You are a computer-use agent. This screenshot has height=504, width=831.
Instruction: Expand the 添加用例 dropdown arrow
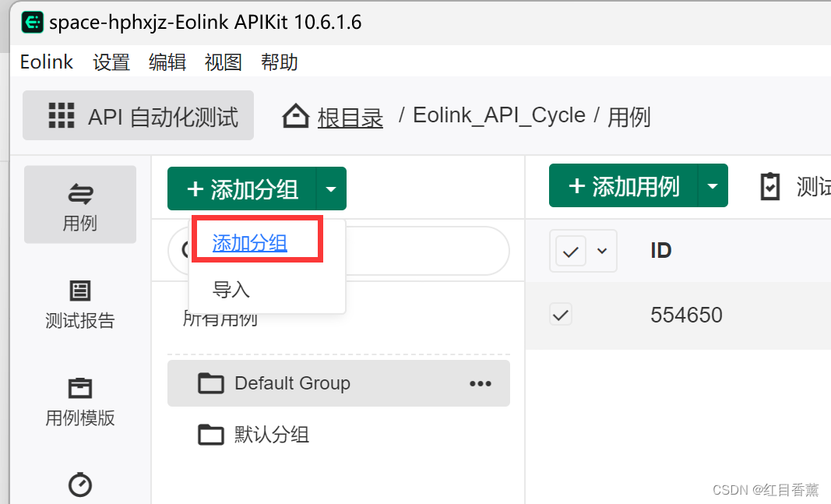pyautogui.click(x=713, y=185)
